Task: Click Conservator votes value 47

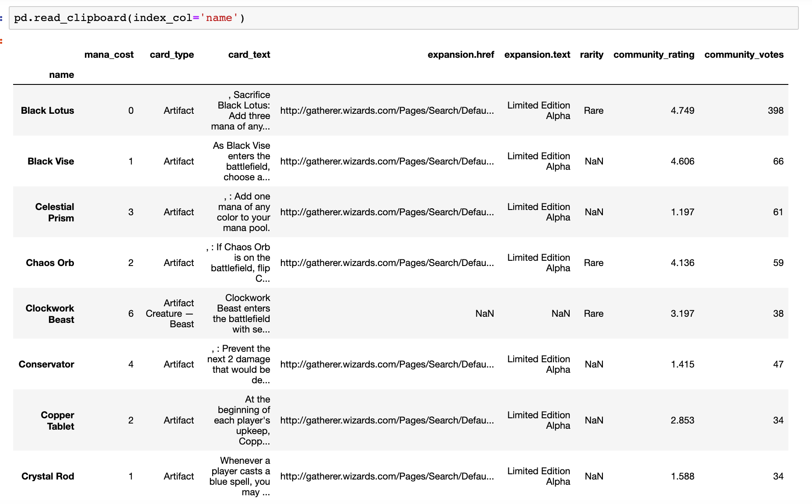Action: pos(778,364)
